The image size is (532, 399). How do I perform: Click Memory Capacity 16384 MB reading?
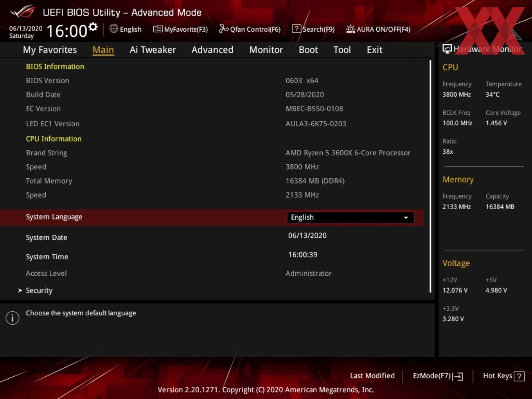pyautogui.click(x=500, y=207)
